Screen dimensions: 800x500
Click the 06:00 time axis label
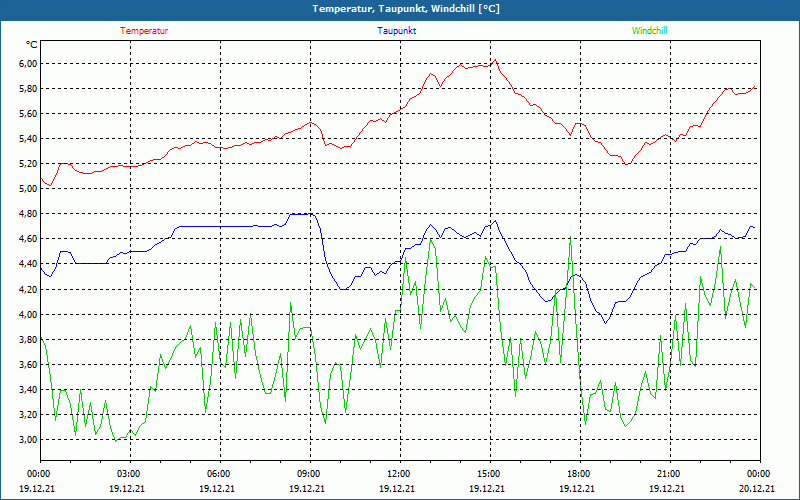[x=220, y=473]
